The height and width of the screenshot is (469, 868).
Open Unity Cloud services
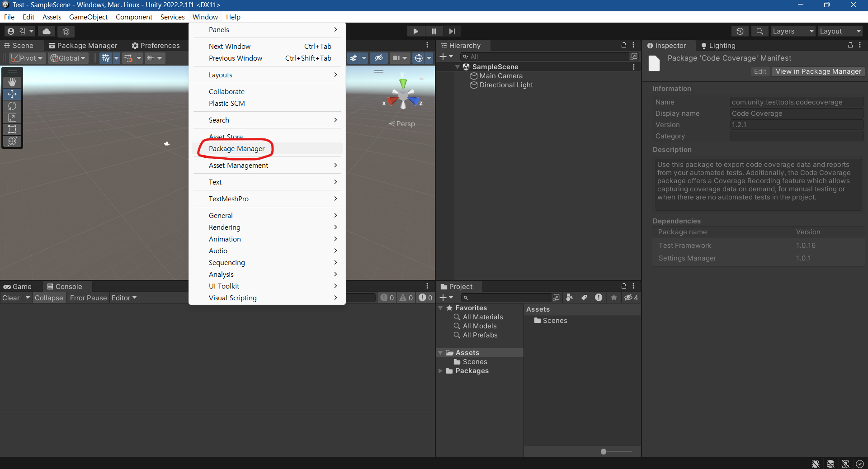[x=47, y=31]
